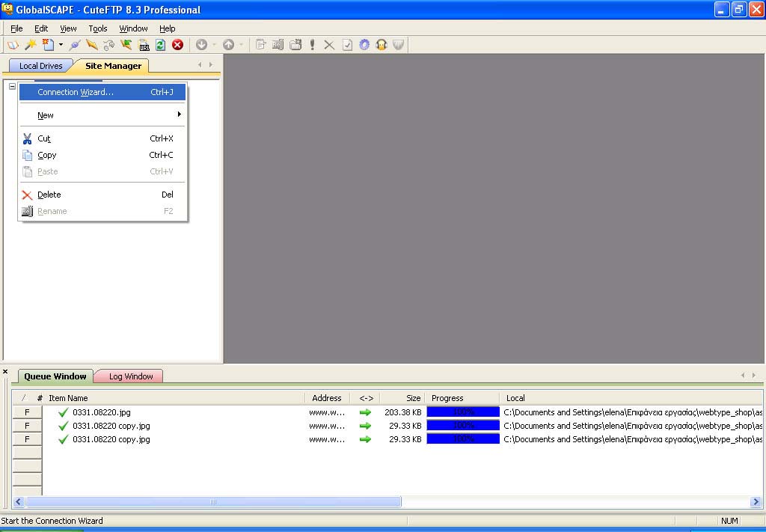
Task: Choose Connection Wizard in the context menu
Action: tap(102, 92)
